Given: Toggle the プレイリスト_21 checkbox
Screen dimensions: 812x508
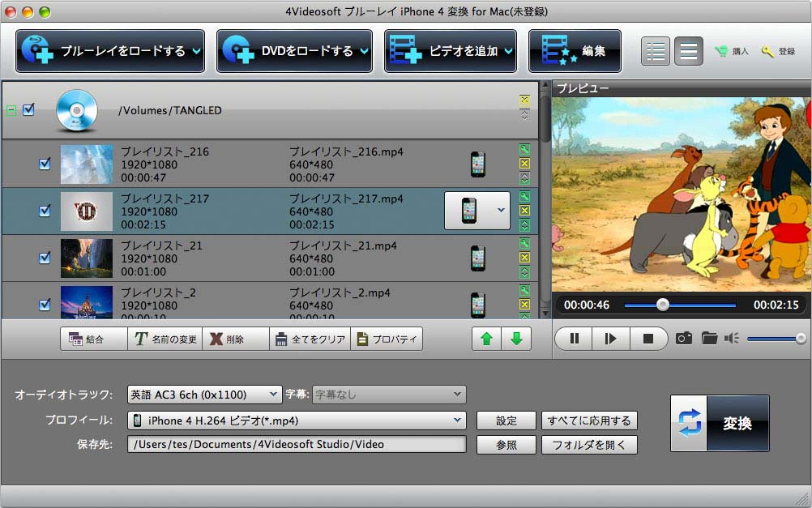Looking at the screenshot, I should [x=45, y=258].
